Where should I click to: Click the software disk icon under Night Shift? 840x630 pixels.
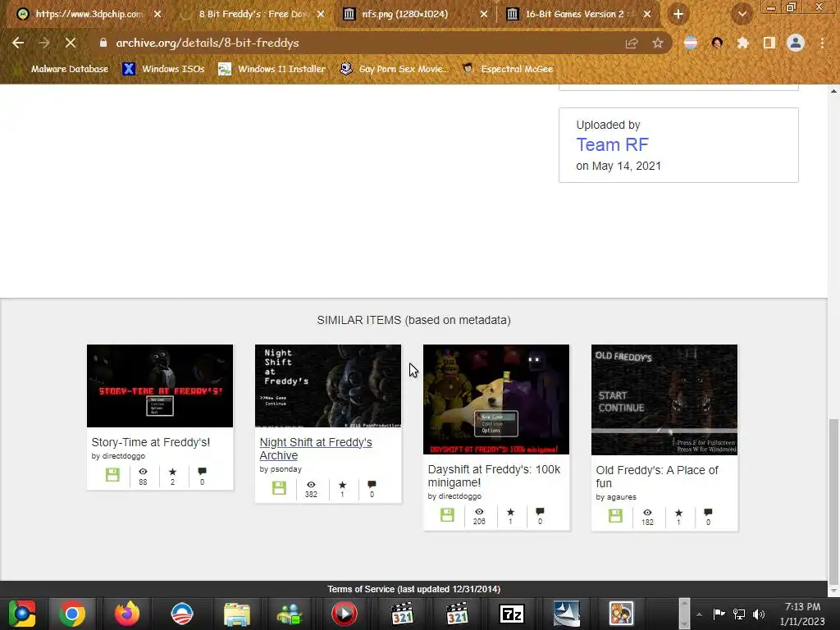[x=279, y=487]
